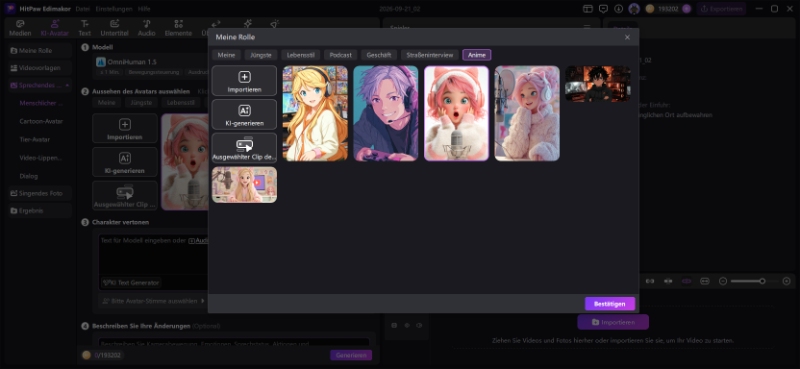
Task: Open the Einstellungen menu
Action: click(114, 9)
